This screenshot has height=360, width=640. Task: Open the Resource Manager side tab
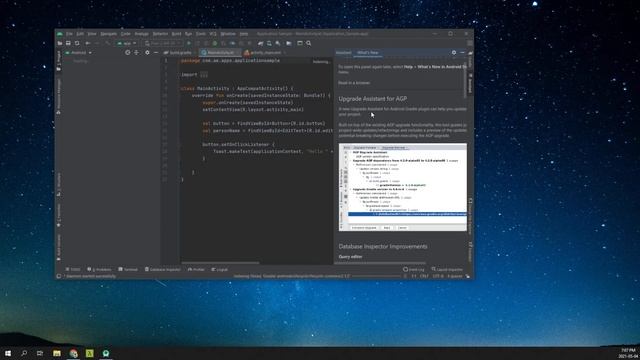59,96
